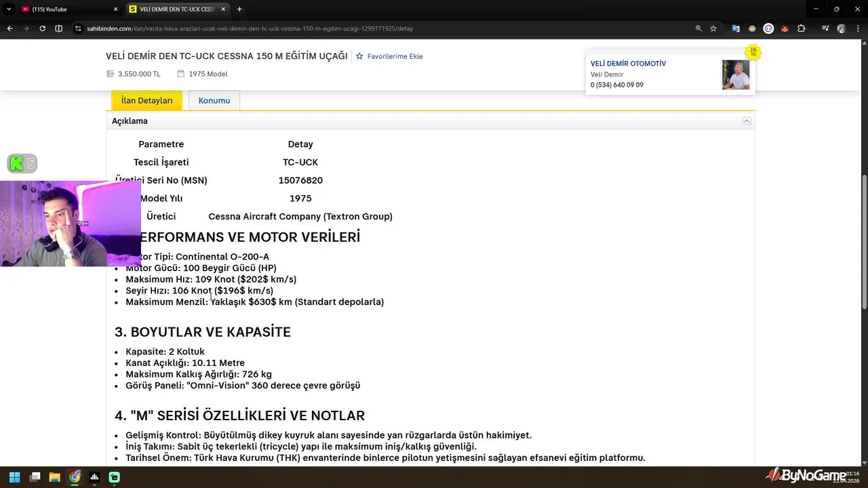The width and height of the screenshot is (868, 488).
Task: Open the browser extensions puzzle menu
Action: 802,28
